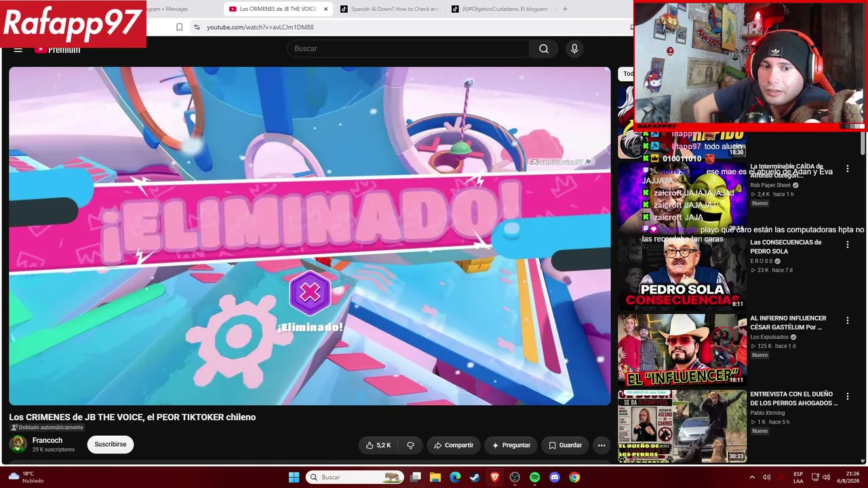Open the Windows Start menu
The image size is (868, 488).
(x=294, y=477)
